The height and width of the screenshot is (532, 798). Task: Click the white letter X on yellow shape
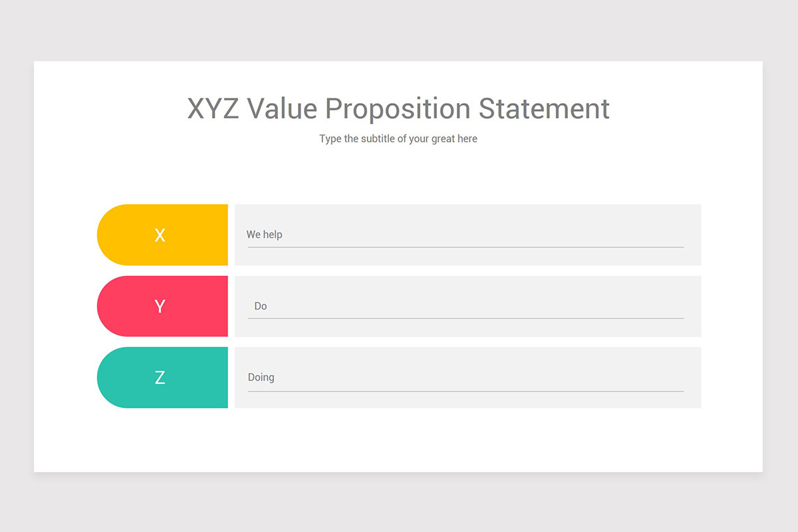(x=160, y=235)
